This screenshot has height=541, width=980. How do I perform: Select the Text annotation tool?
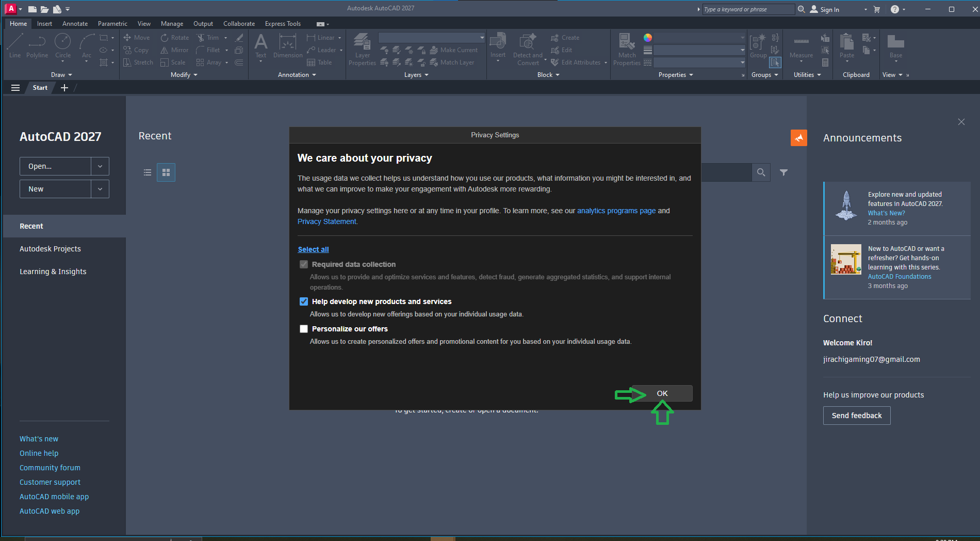click(x=261, y=46)
